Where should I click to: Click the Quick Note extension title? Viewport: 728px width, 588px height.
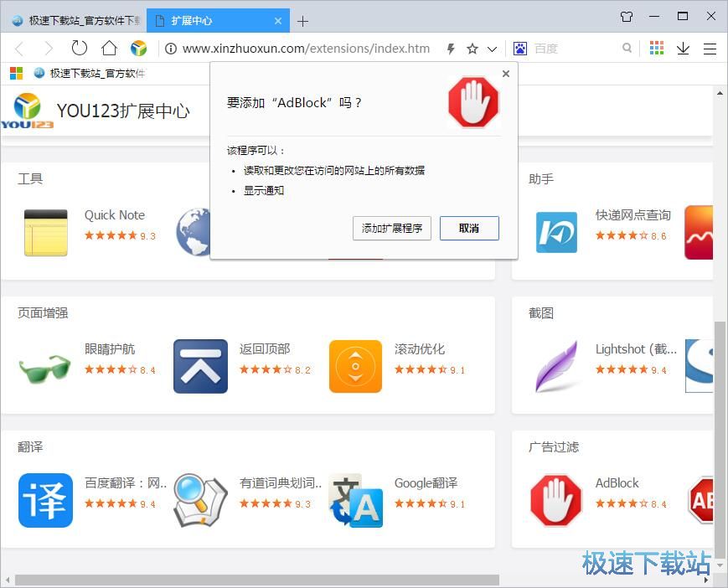click(114, 215)
